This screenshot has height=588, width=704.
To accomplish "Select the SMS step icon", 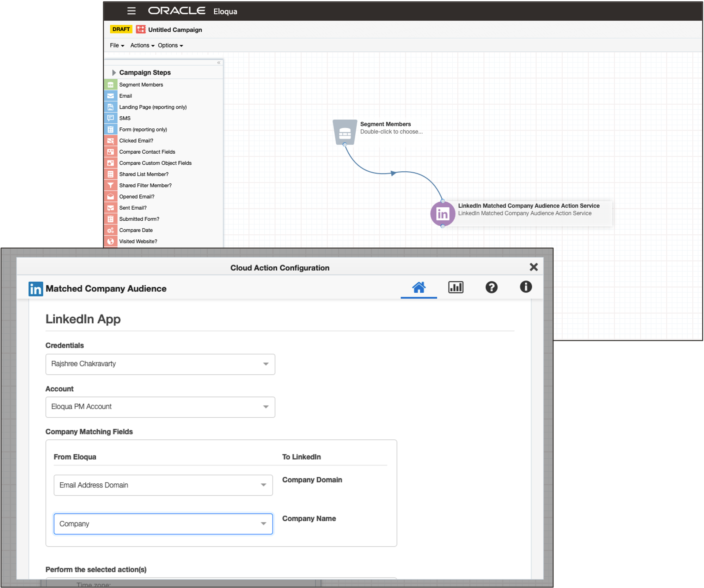I will coord(111,118).
